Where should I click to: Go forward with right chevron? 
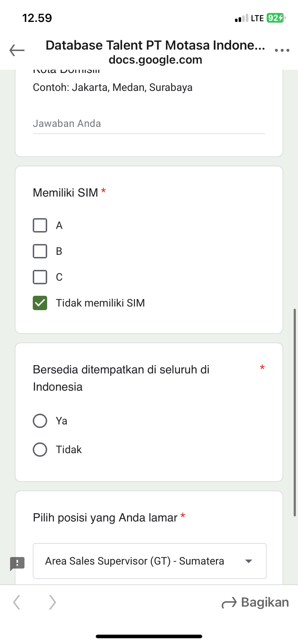coord(53,602)
